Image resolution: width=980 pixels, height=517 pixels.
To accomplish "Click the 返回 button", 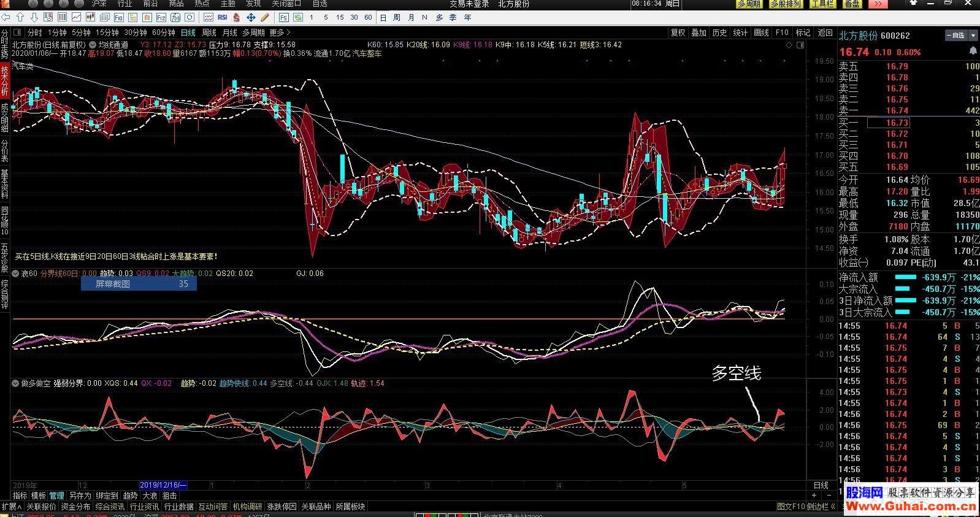I will (825, 33).
